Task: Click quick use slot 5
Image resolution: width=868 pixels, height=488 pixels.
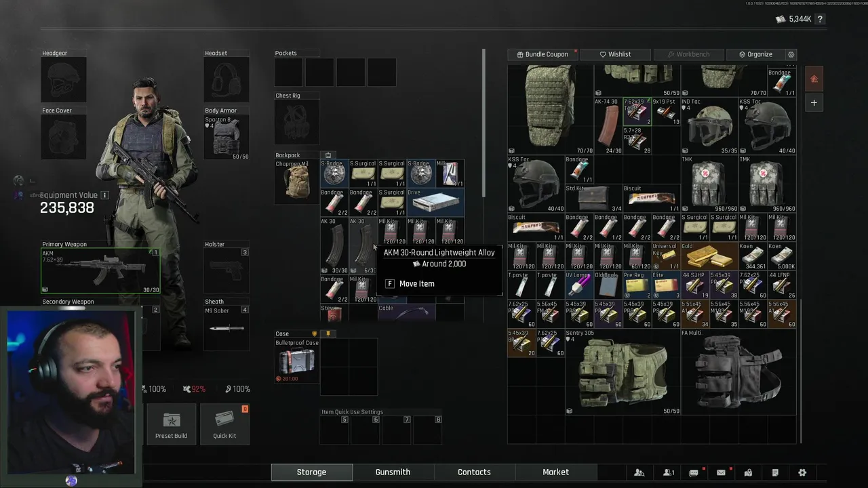Action: point(334,430)
